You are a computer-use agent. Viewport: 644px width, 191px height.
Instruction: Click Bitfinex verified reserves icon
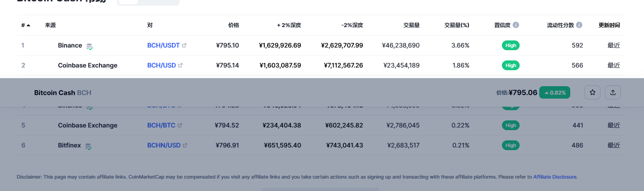(x=88, y=146)
